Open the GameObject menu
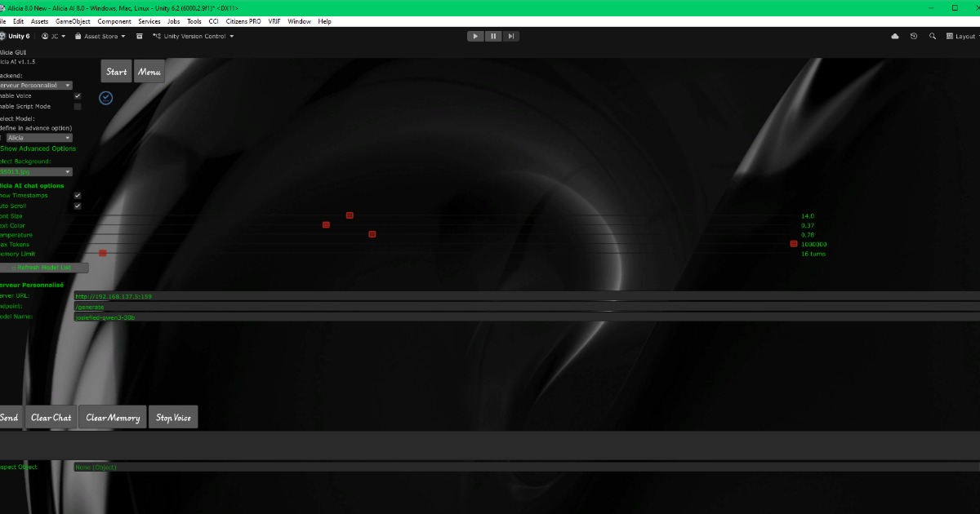Screen dimensions: 980x514 pyautogui.click(x=73, y=21)
